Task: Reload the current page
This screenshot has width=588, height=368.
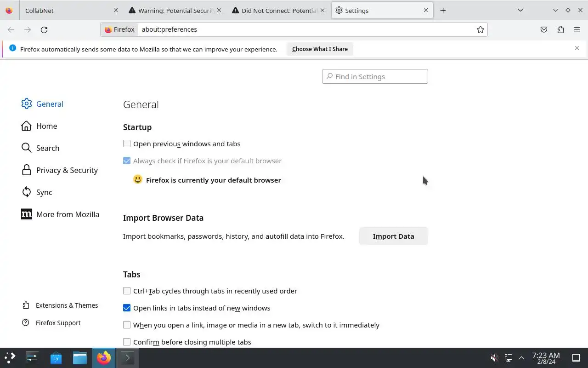Action: click(x=44, y=29)
